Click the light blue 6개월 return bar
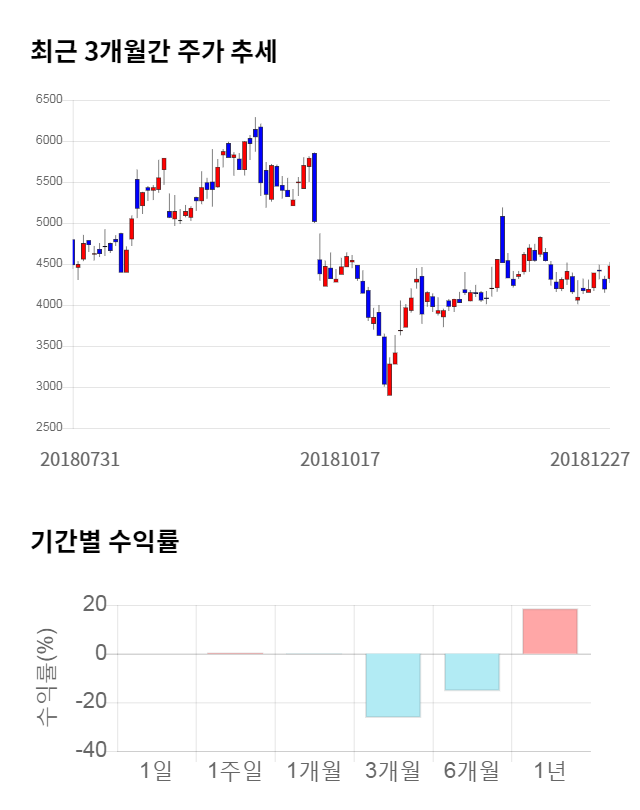This screenshot has width=640, height=810. point(471,672)
